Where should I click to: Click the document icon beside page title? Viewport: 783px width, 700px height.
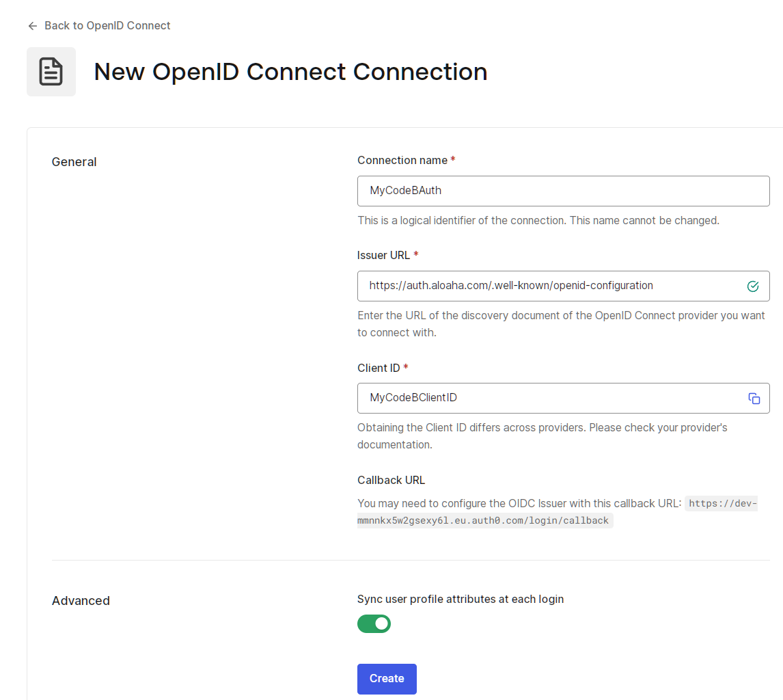51,72
